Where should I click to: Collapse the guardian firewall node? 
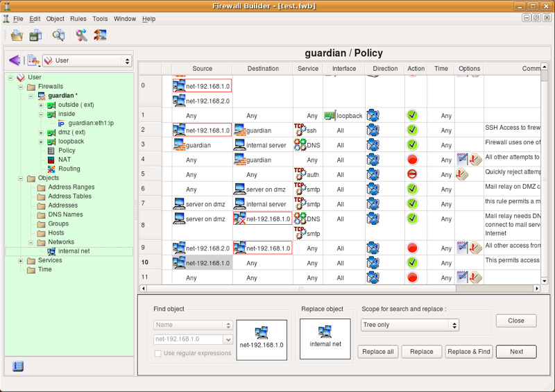pyautogui.click(x=31, y=96)
